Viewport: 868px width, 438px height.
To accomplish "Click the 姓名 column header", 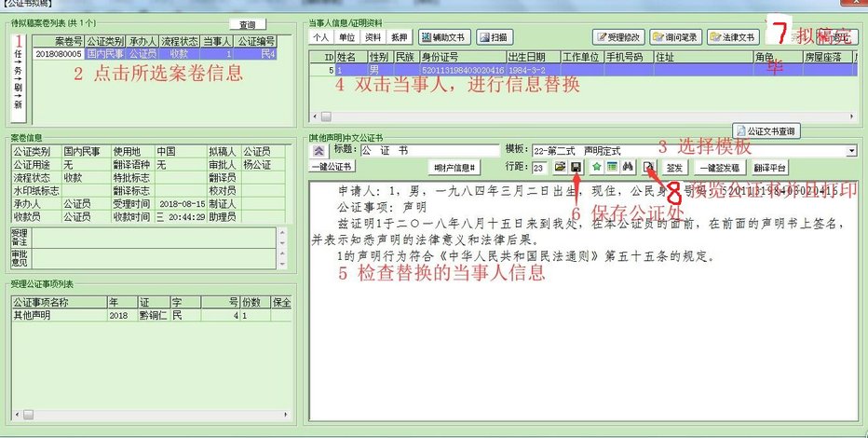I will pyautogui.click(x=351, y=57).
